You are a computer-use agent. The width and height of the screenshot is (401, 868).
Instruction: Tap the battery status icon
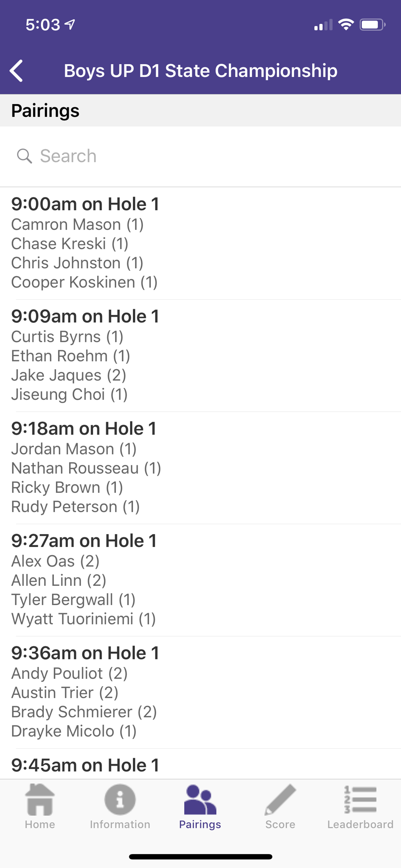372,25
